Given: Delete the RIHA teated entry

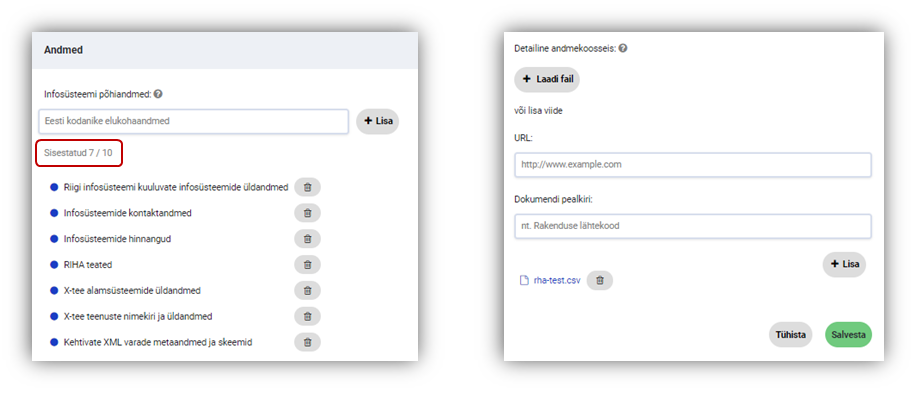Looking at the screenshot, I should (x=307, y=265).
